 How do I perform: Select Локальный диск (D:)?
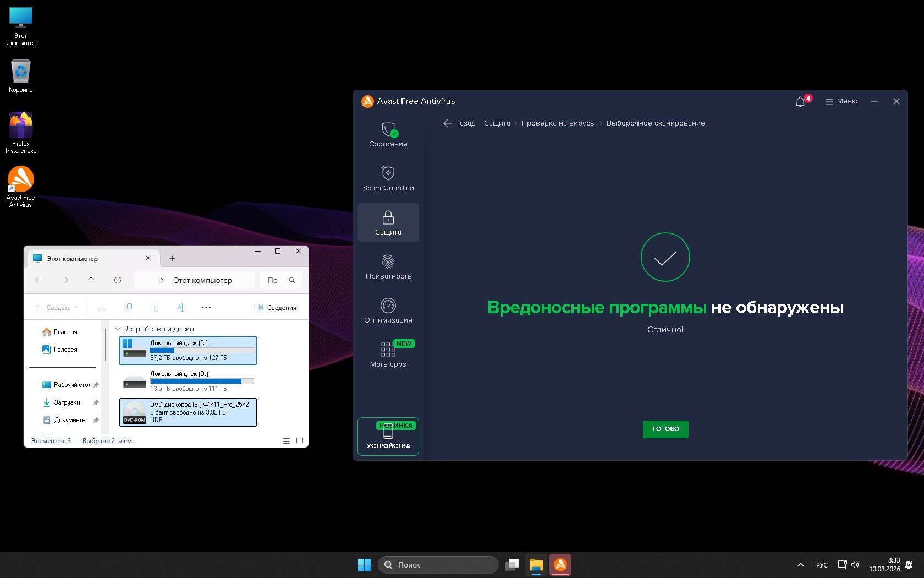coord(188,381)
